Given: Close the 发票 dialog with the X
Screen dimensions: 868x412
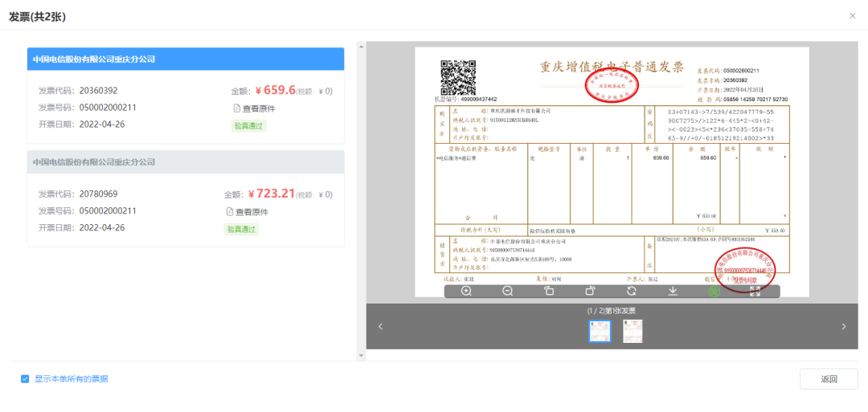Looking at the screenshot, I should 853,16.
